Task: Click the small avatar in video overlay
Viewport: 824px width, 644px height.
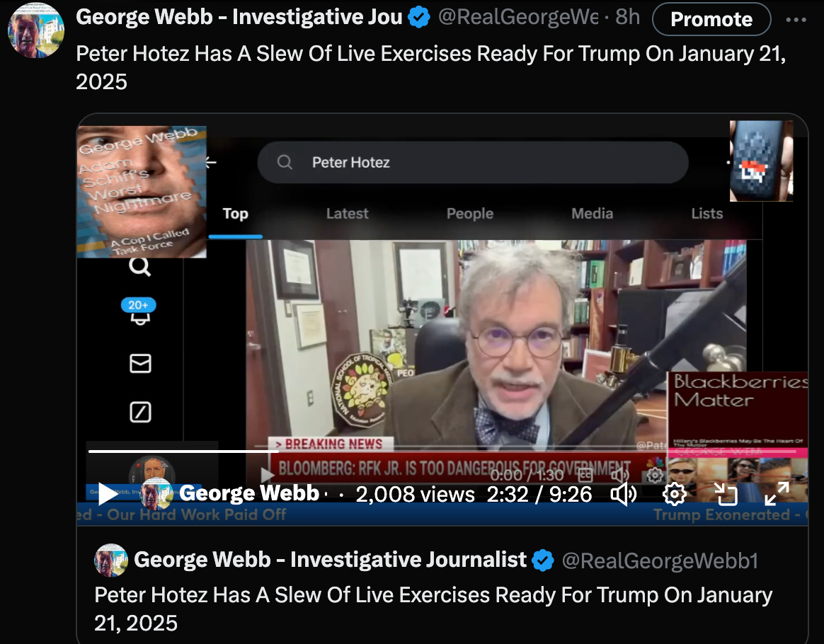Action: coord(156,494)
